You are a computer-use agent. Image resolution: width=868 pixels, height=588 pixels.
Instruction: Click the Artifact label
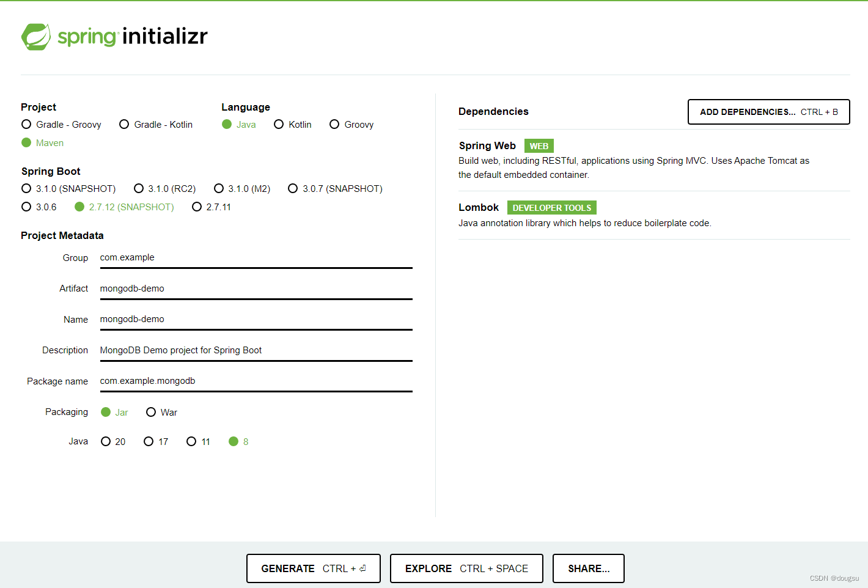[x=74, y=288]
